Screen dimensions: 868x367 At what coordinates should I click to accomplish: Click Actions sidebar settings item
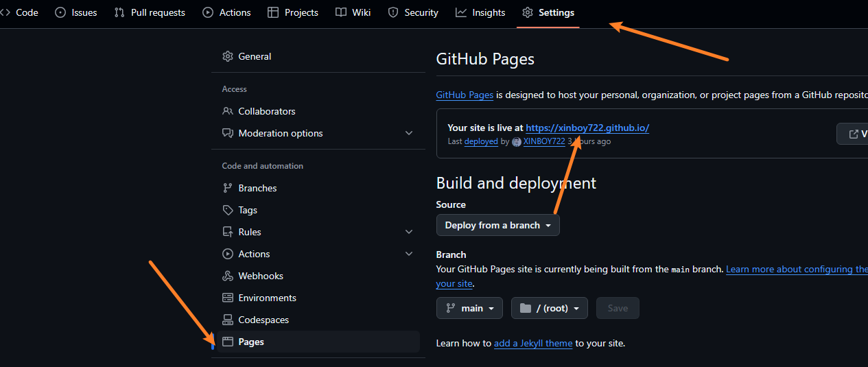click(318, 254)
